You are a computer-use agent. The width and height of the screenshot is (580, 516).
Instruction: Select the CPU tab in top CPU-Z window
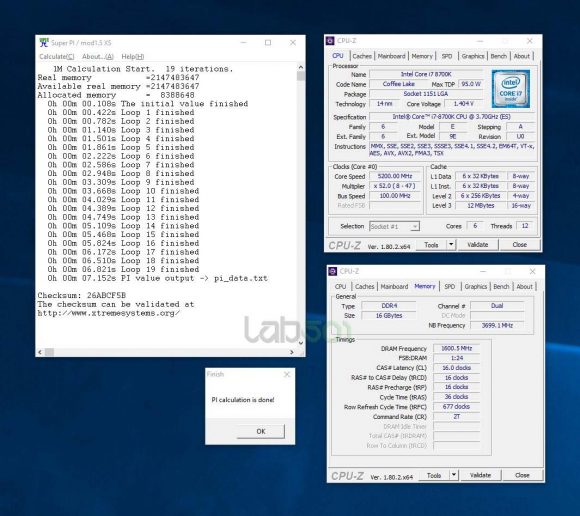coord(338,55)
